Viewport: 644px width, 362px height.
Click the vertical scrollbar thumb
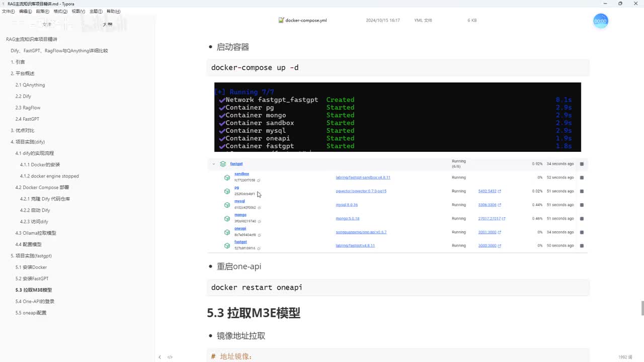(641, 308)
